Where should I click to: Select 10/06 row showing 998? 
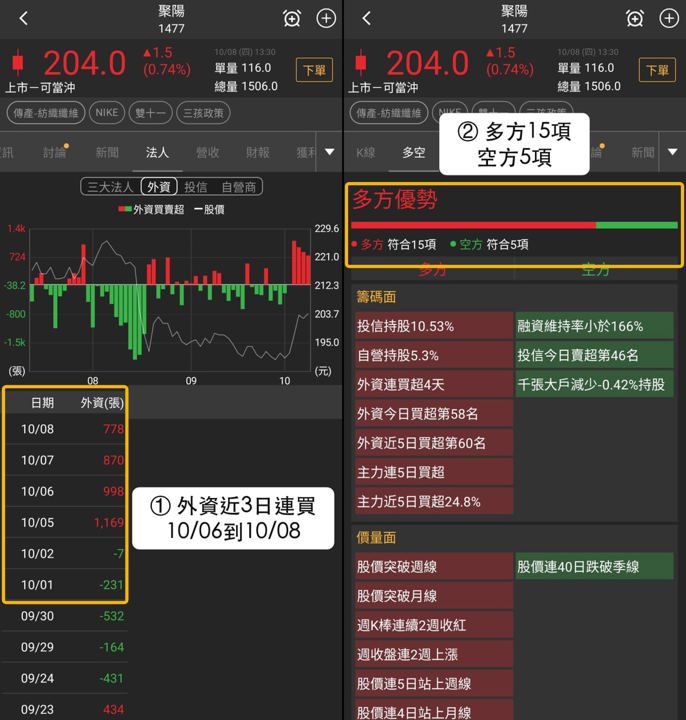click(65, 491)
